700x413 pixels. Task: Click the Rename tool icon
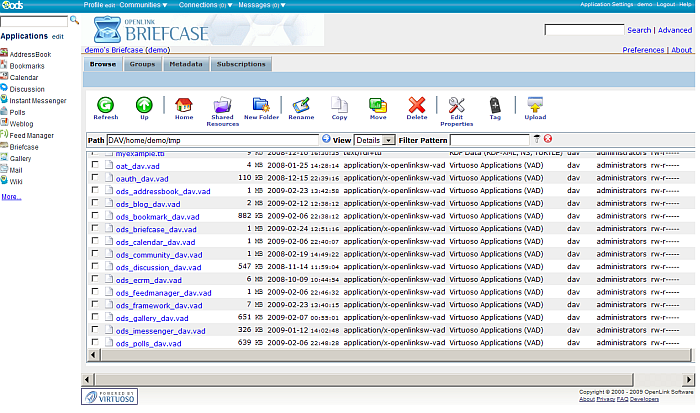coord(301,103)
